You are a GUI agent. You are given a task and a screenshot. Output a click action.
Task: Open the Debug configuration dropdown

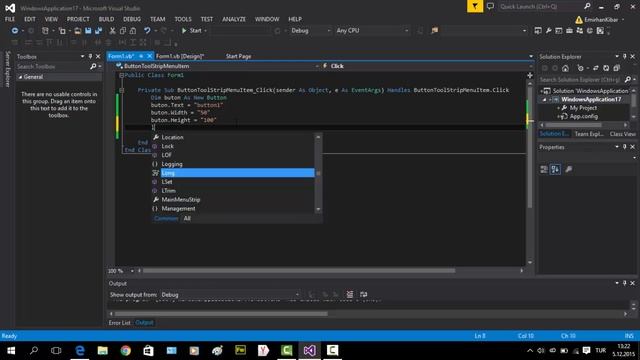pos(310,31)
